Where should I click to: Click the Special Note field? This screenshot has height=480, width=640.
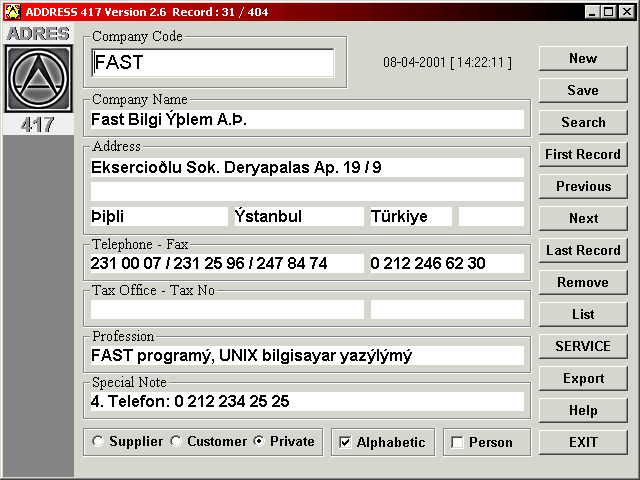click(x=307, y=402)
